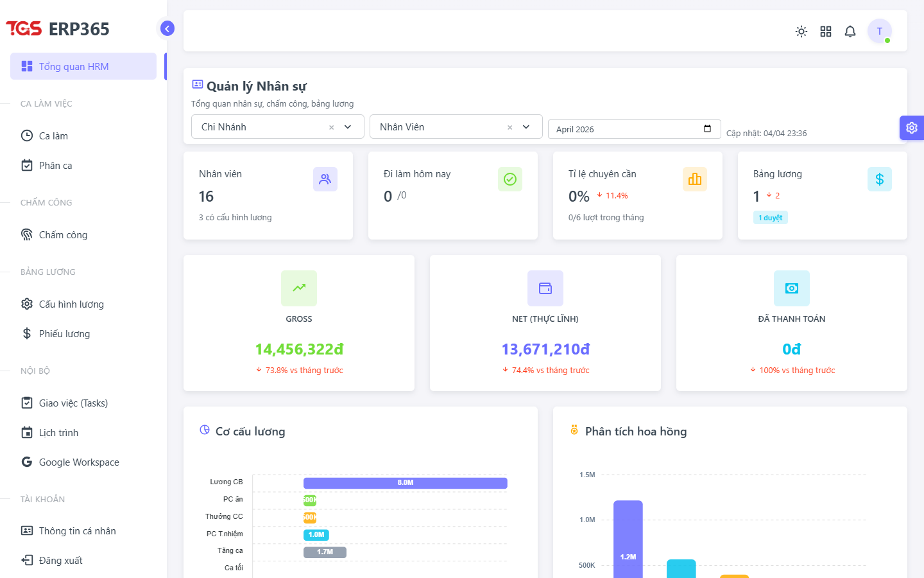Click the check-circle icon on Đi làm hôm nay card
Screen dimensions: 924x578
(x=510, y=179)
